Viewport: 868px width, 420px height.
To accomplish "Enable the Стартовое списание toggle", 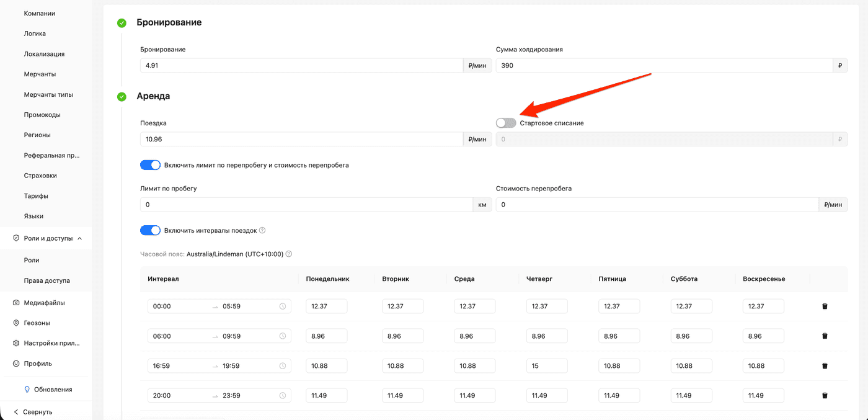I will (506, 123).
